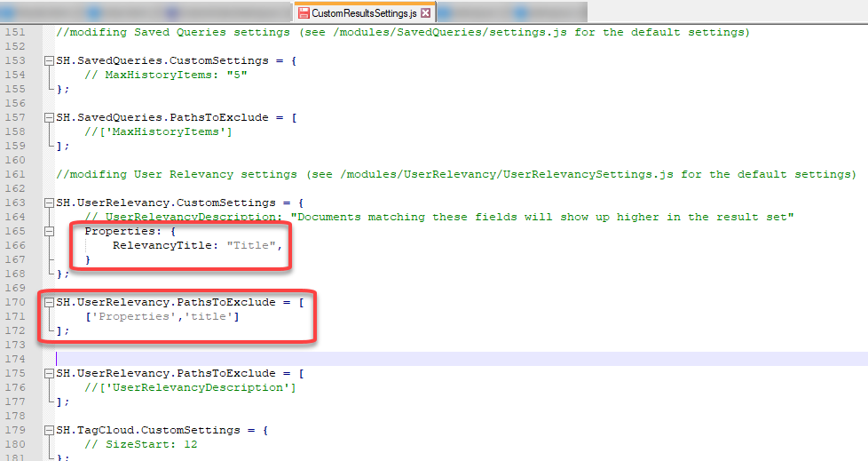Screen dimensions: 868x461
Task: Collapse the PathsToExclude block at line 175
Action: pos(50,373)
